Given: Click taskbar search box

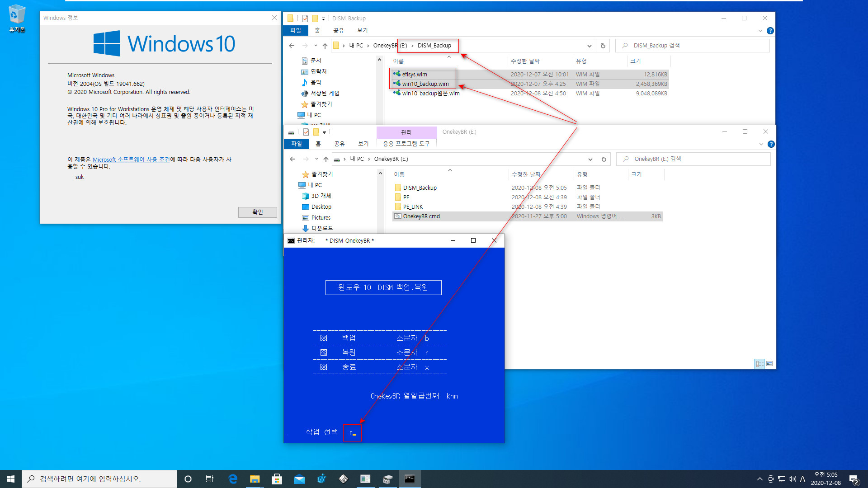Looking at the screenshot, I should 99,479.
